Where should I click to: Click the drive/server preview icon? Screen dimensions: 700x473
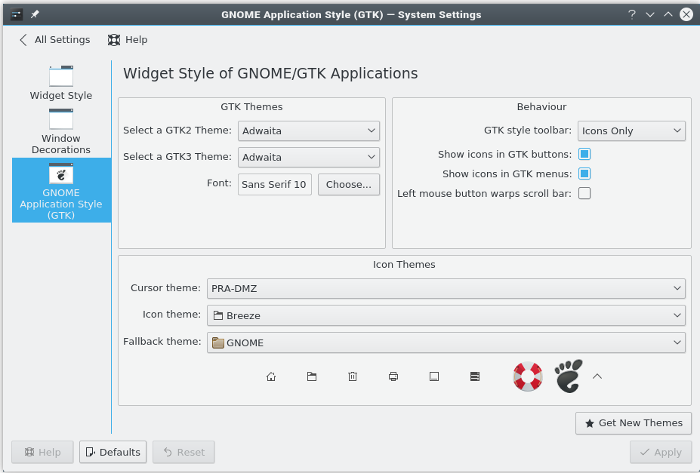[x=475, y=377]
